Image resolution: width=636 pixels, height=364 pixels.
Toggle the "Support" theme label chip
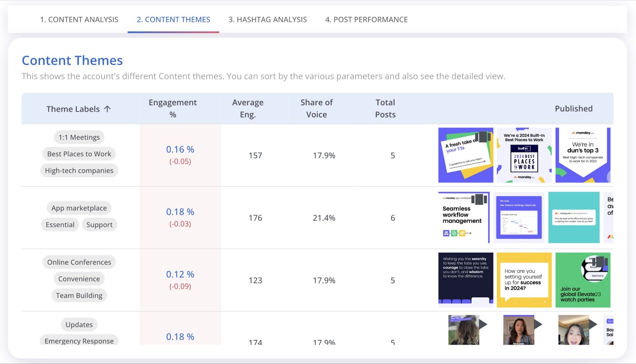99,225
